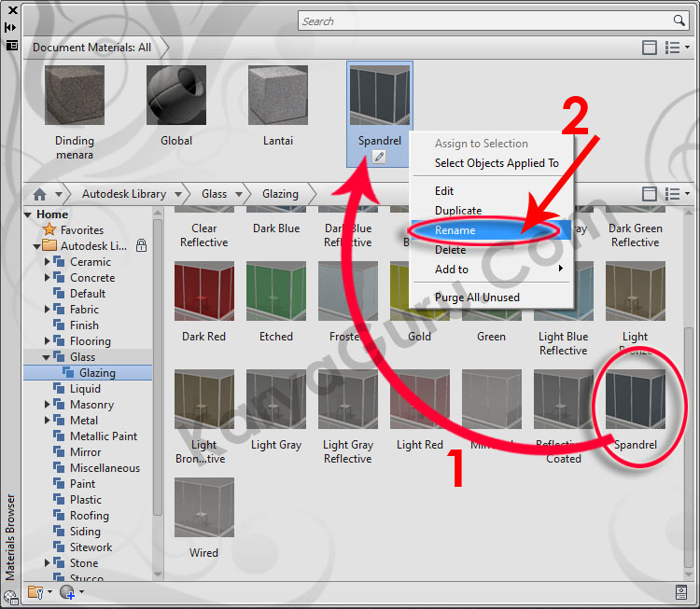700x609 pixels.
Task: Toggle auto-hide for the Materials Browser palette
Action: tap(11, 28)
